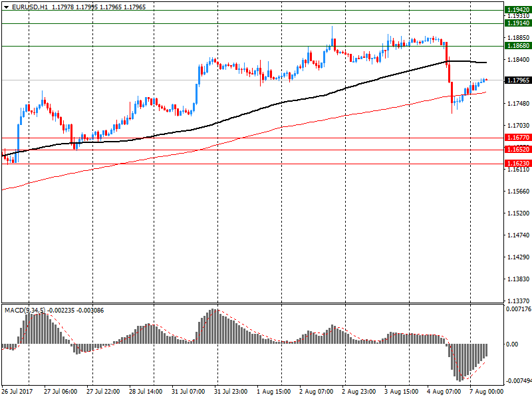Select the 26 Jul 2017 time axis label

click(x=17, y=392)
